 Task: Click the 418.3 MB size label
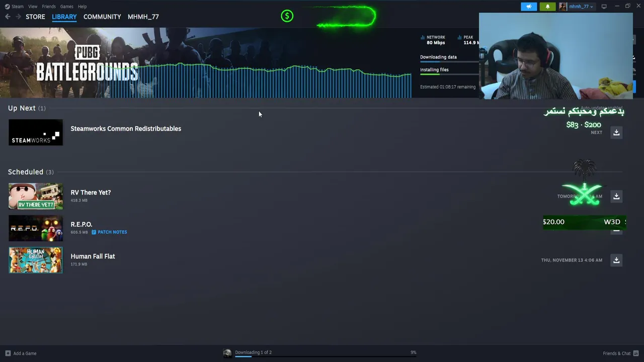(79, 201)
